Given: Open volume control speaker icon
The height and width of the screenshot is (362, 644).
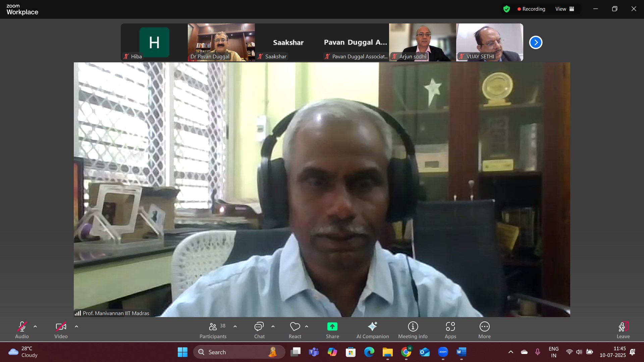Looking at the screenshot, I should coord(579,352).
